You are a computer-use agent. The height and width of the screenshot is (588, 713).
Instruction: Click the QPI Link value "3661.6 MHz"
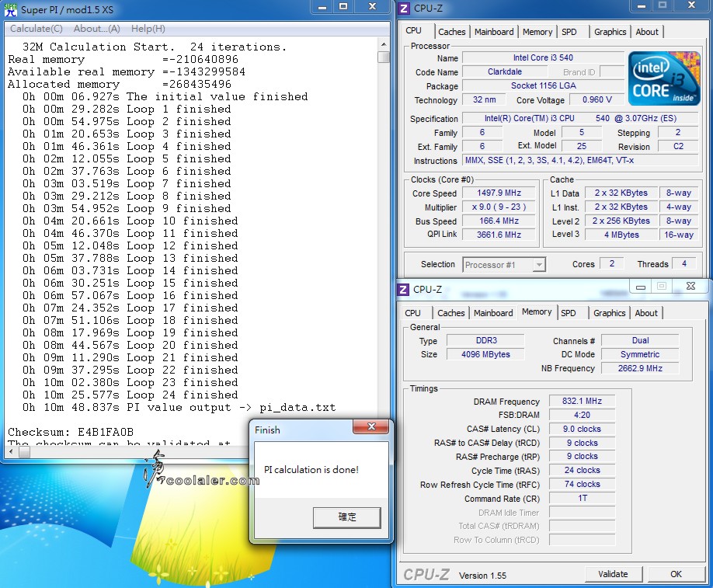click(499, 235)
